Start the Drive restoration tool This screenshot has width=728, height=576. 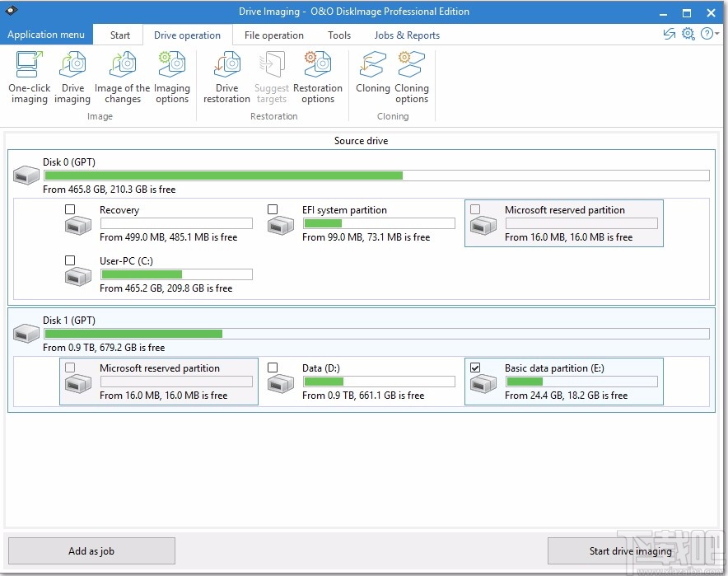tap(226, 76)
